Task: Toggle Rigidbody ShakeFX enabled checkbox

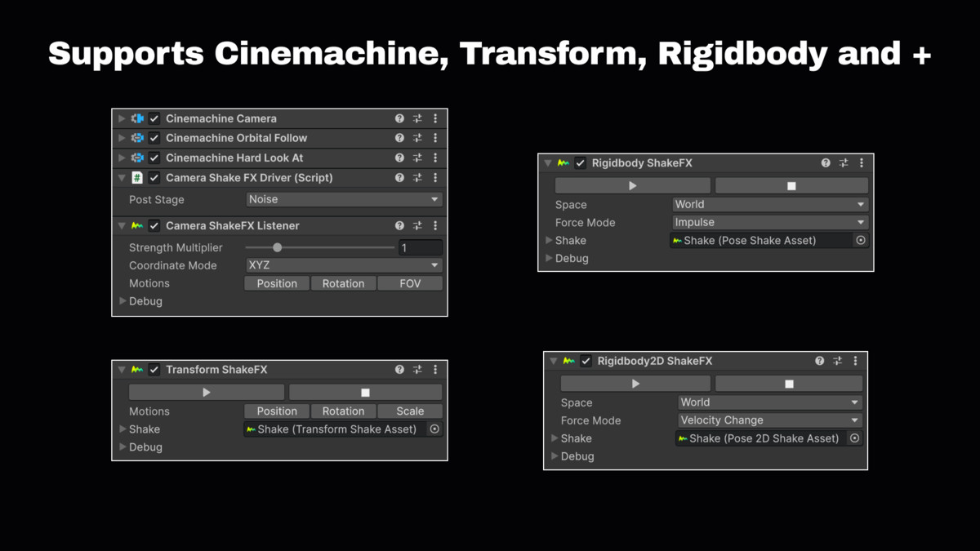Action: [581, 163]
